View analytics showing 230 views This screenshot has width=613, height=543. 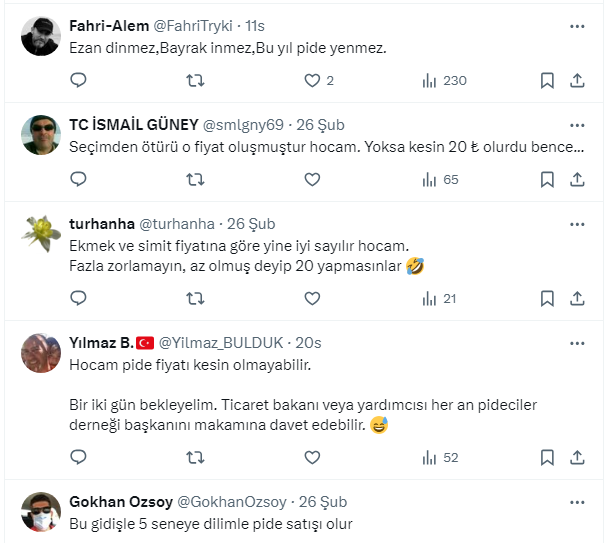[444, 80]
